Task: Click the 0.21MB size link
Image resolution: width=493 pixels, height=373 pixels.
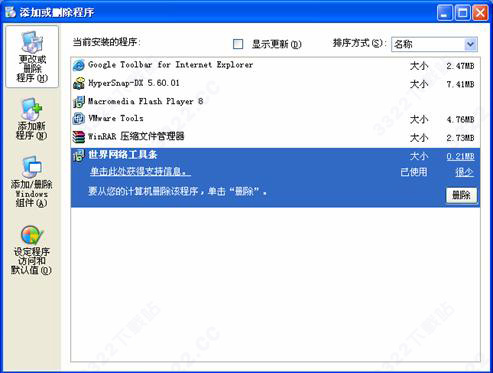Action: pos(460,156)
